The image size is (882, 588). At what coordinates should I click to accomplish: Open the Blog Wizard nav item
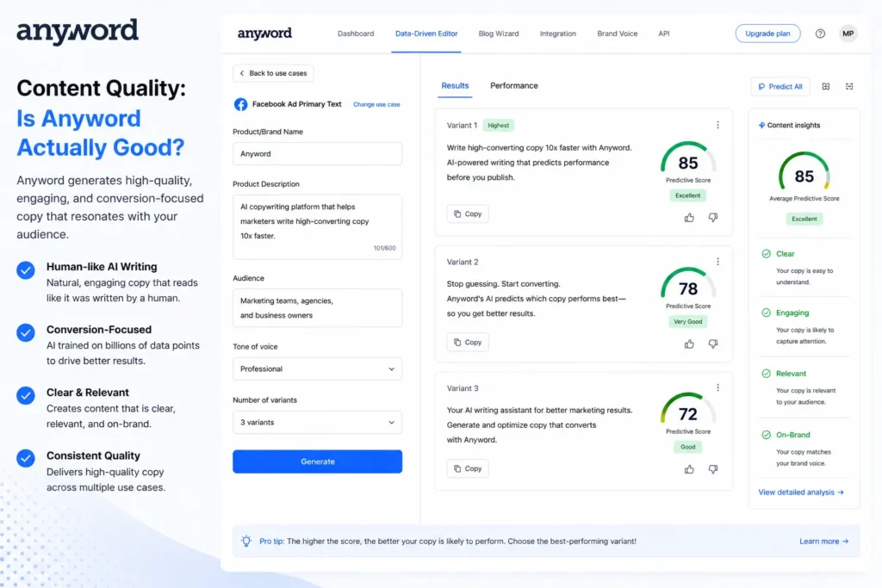(499, 34)
